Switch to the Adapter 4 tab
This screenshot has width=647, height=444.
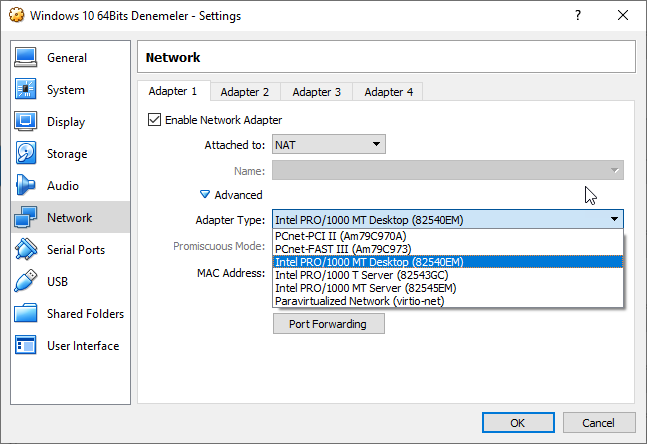tap(388, 92)
